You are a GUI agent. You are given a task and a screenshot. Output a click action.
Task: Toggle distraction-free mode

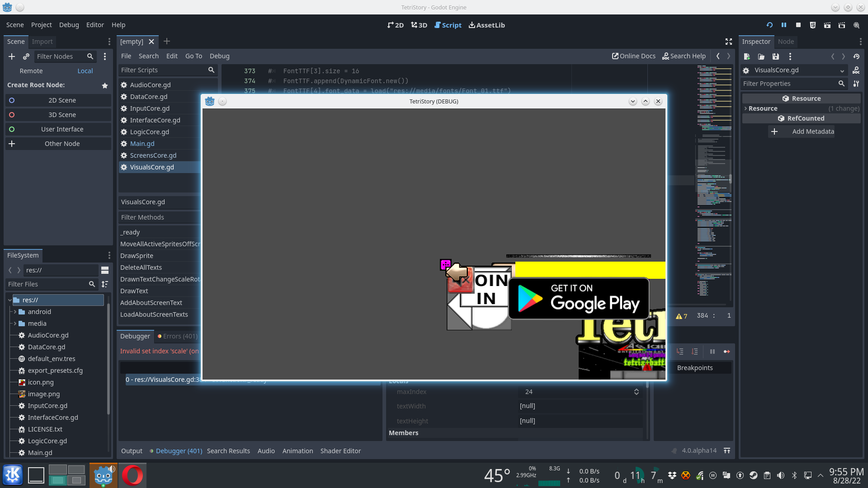tap(729, 42)
